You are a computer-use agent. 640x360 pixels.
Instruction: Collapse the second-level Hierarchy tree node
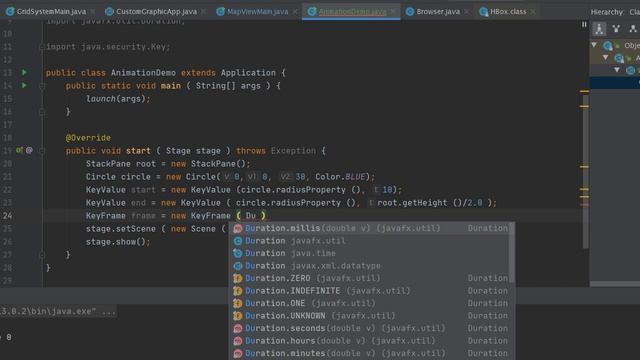(x=606, y=58)
